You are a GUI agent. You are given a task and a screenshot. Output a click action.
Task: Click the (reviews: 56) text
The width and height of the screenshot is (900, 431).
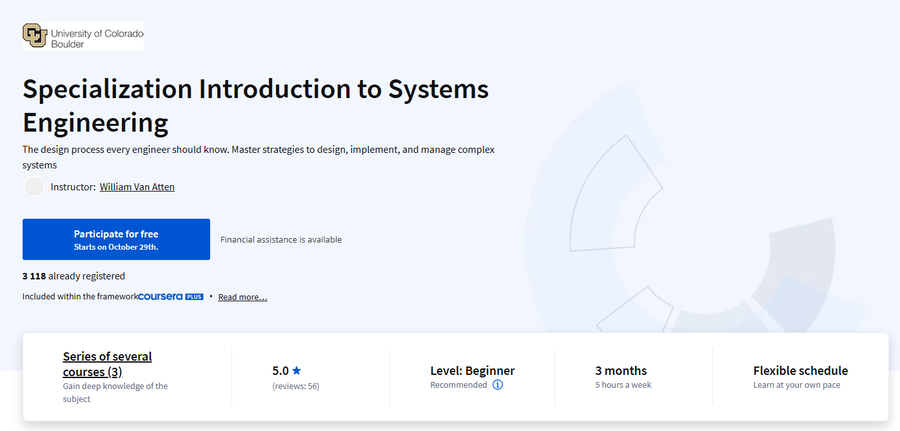[296, 386]
